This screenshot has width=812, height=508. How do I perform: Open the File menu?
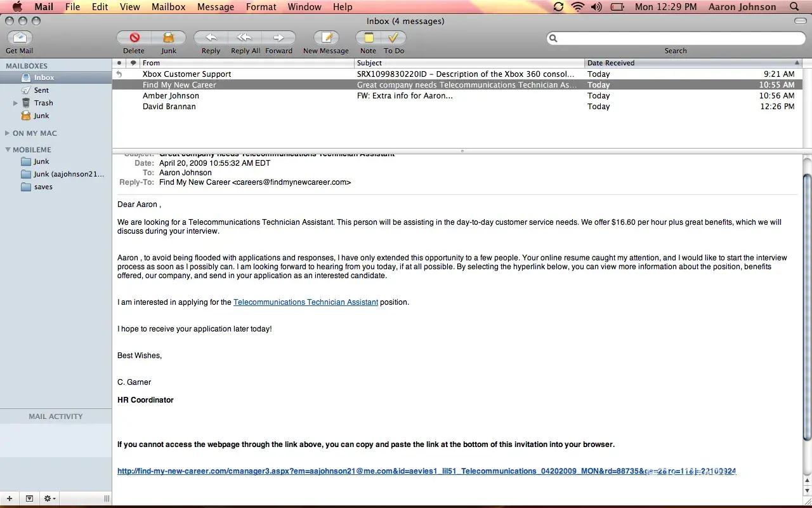[72, 7]
